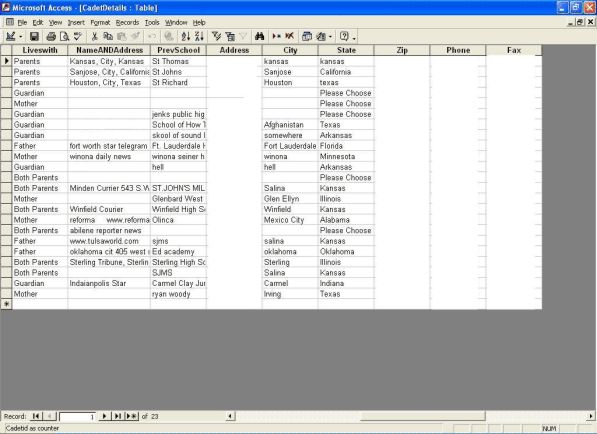Screen dimensions: 597x434
Task: Click the record number input field
Action: pyautogui.click(x=77, y=416)
